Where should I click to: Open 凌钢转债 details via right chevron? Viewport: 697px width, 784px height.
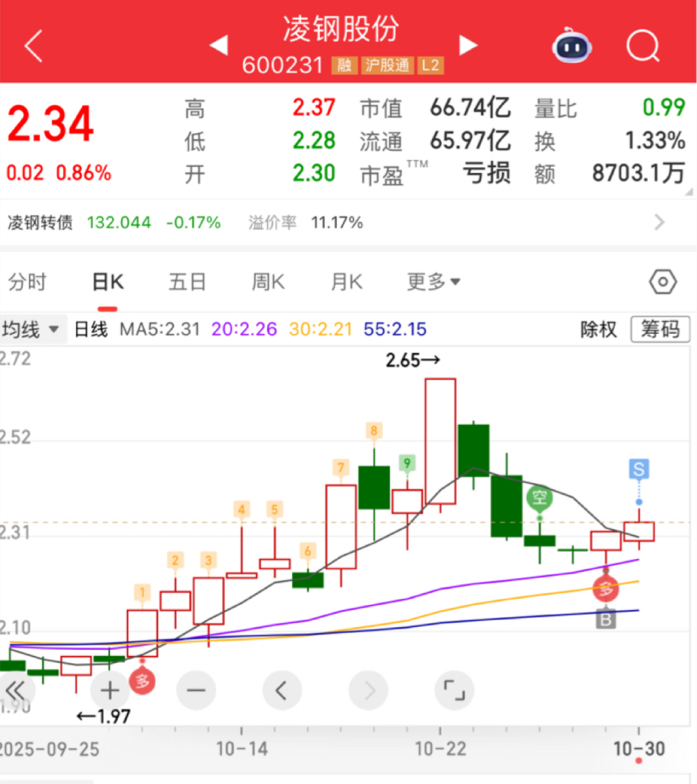click(660, 222)
